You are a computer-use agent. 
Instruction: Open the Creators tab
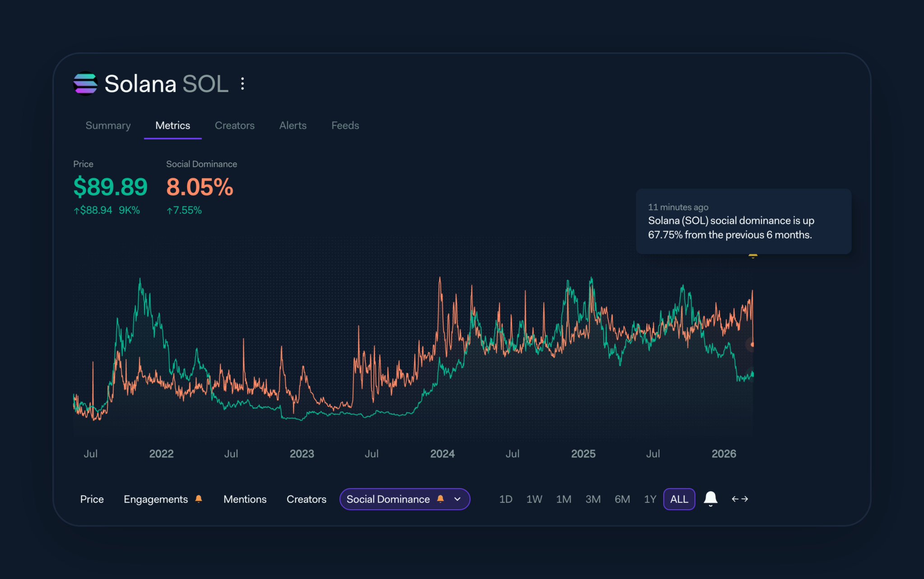pos(234,125)
